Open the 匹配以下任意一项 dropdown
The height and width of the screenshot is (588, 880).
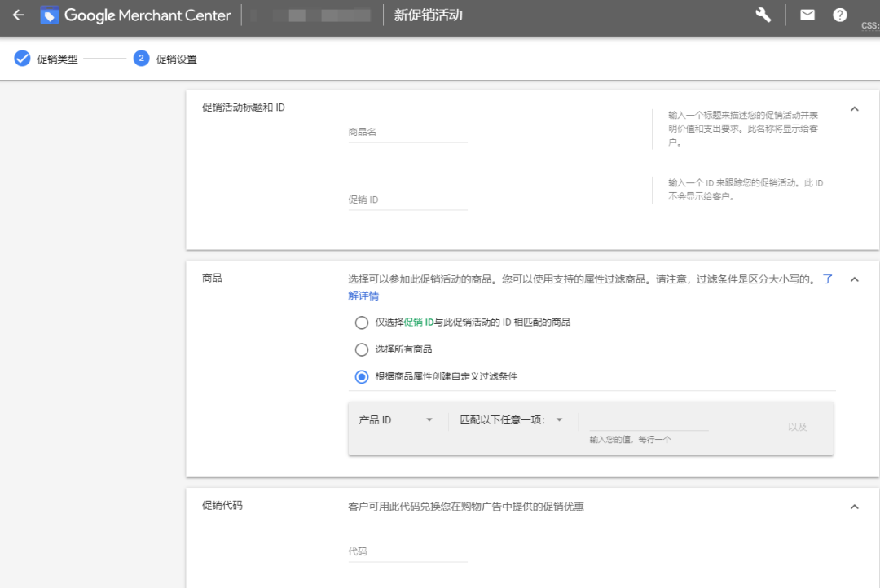[x=513, y=419]
